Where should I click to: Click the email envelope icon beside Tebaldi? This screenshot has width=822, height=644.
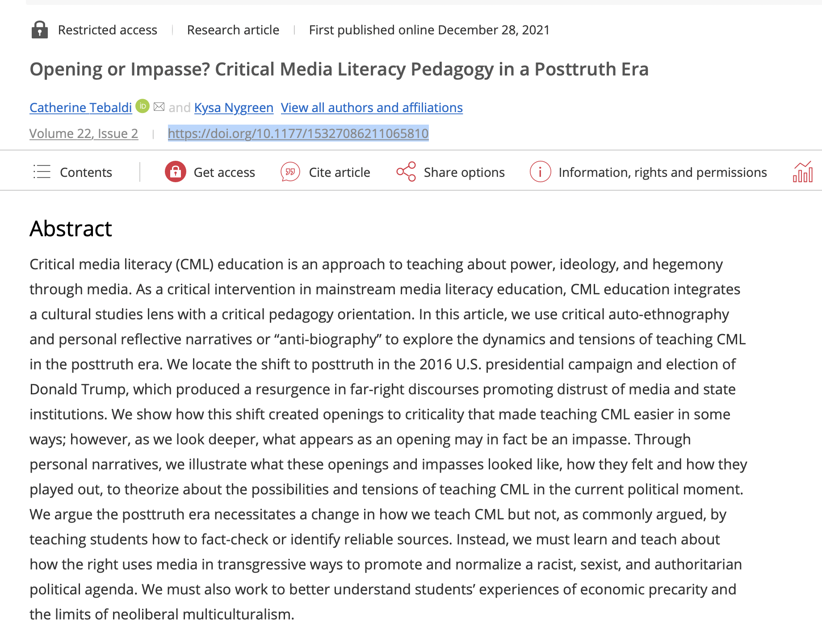point(159,107)
